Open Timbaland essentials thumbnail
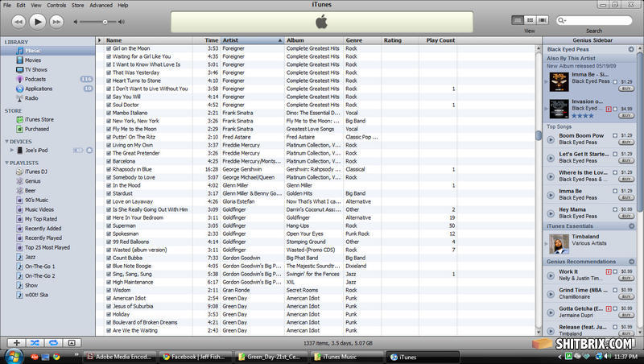This screenshot has width=644, height=364. pos(559,244)
